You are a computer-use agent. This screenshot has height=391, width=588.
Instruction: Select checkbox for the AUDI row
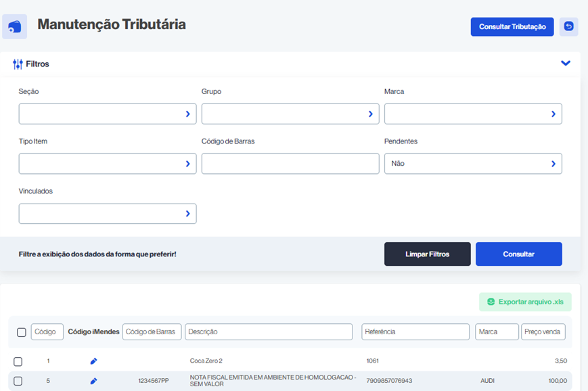pyautogui.click(x=18, y=381)
